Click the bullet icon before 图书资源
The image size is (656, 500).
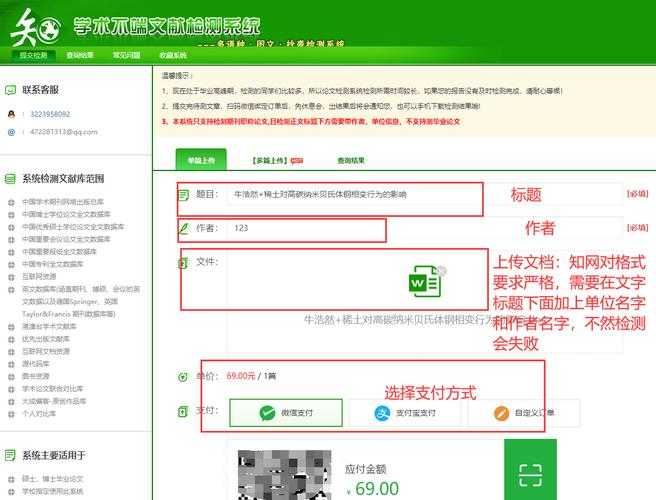[11, 377]
